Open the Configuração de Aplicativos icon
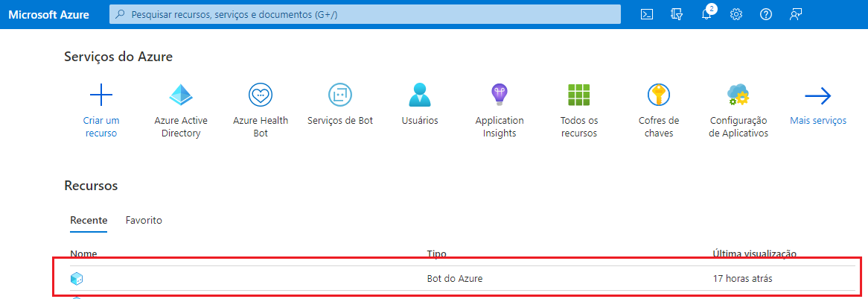Screen dimensions: 868x299 [x=738, y=95]
